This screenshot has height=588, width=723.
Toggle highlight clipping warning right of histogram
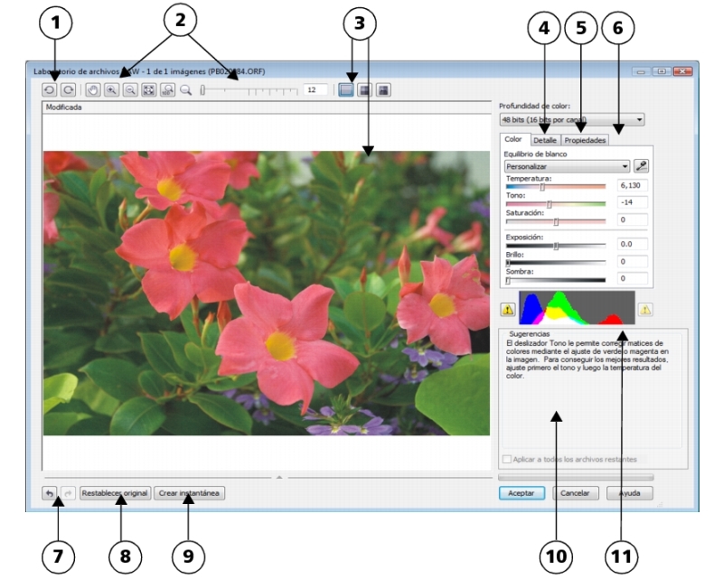coord(646,309)
